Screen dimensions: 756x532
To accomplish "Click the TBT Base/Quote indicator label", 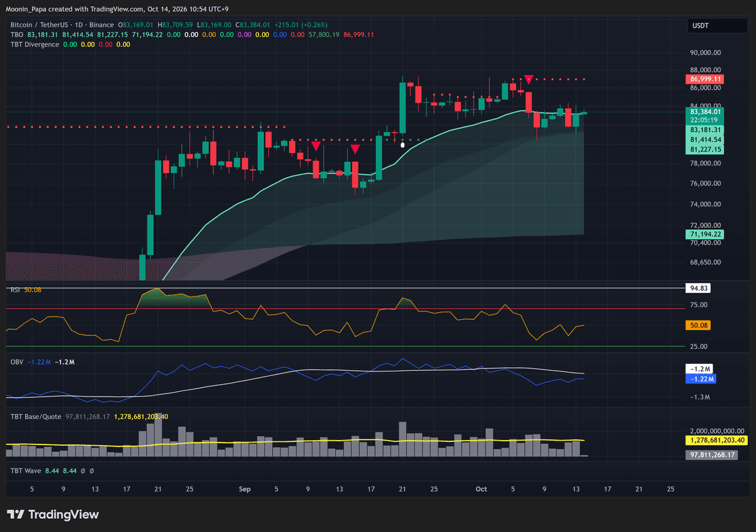I will (36, 417).
